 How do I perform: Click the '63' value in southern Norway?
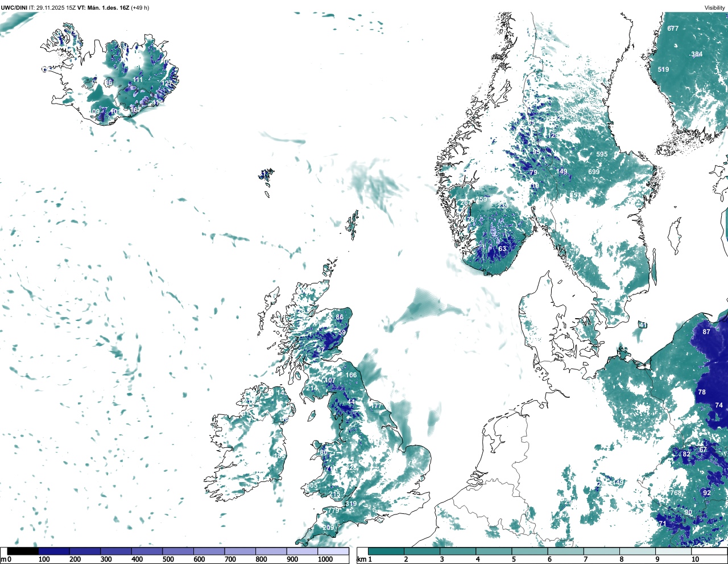coord(502,249)
